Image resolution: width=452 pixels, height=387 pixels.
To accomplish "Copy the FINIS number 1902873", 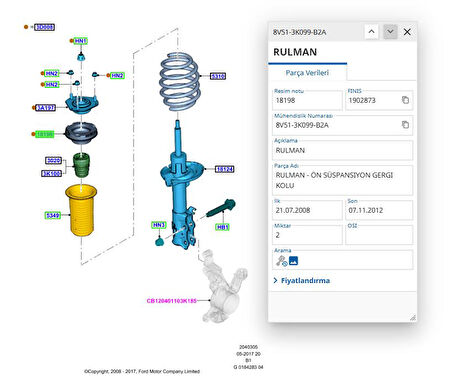I will coord(405,100).
